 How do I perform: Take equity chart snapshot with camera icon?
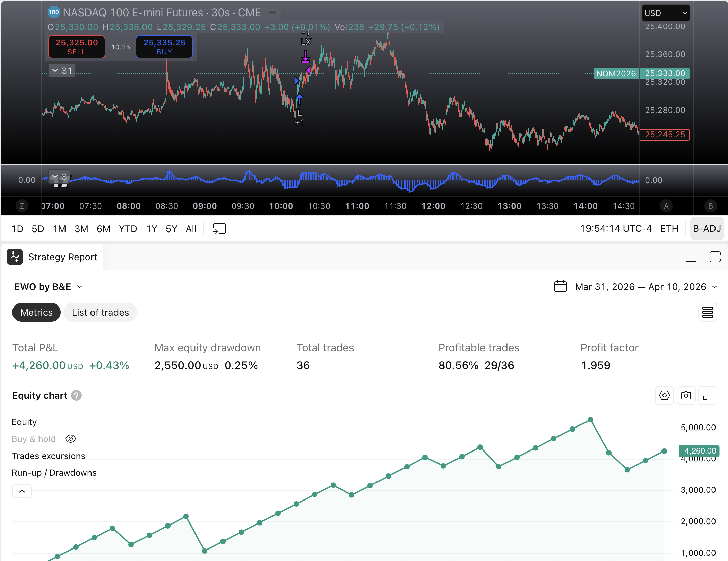(x=686, y=395)
